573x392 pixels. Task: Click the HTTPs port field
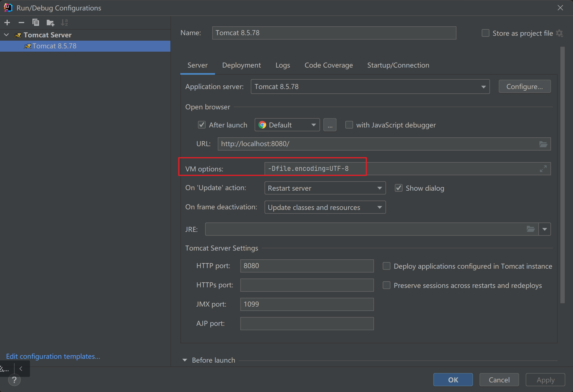point(307,285)
